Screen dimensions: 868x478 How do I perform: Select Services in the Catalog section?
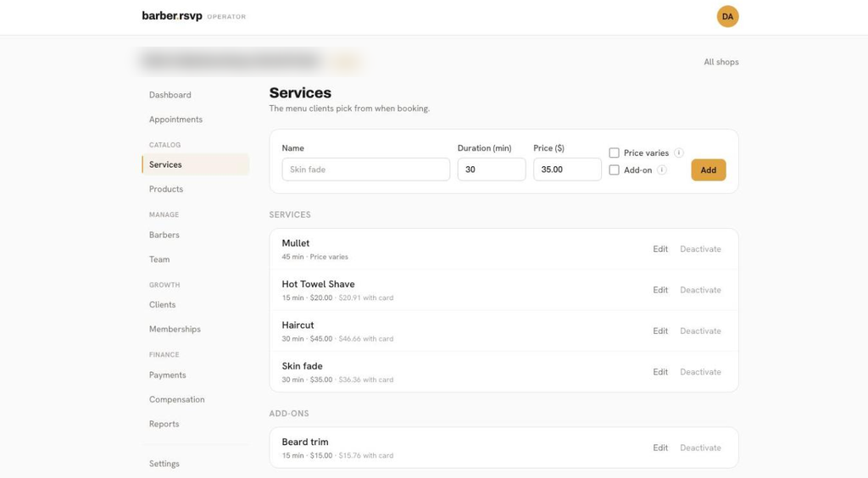click(x=196, y=164)
